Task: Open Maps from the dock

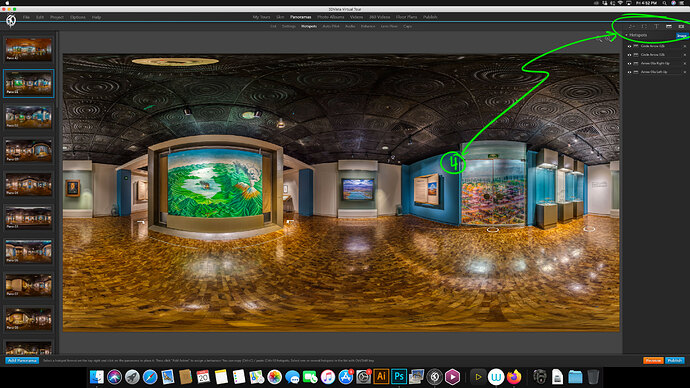Action: [x=257, y=377]
